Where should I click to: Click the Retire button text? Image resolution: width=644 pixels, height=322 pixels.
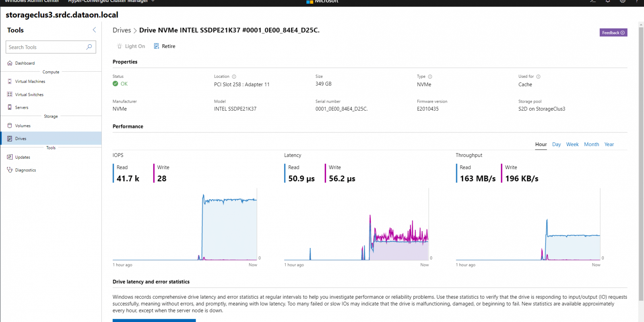click(169, 46)
